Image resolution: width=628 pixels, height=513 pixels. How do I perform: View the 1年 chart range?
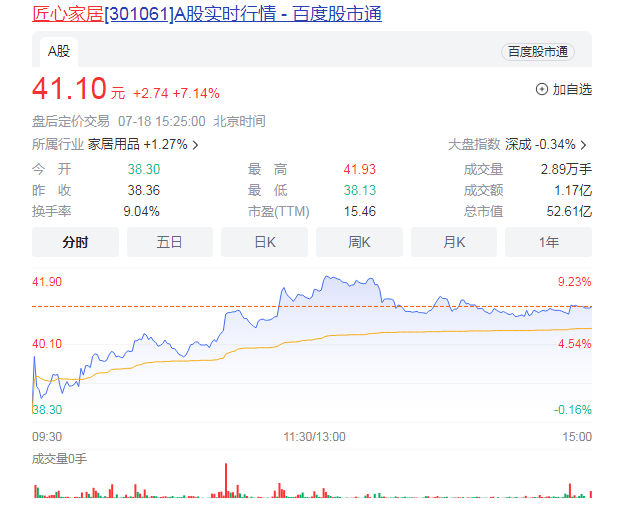pyautogui.click(x=548, y=242)
